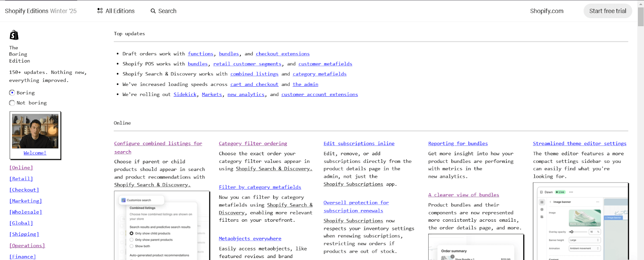Viewport: 644px width, 260px height.
Task: Open Edit subscriptions inline link
Action: 359,144
